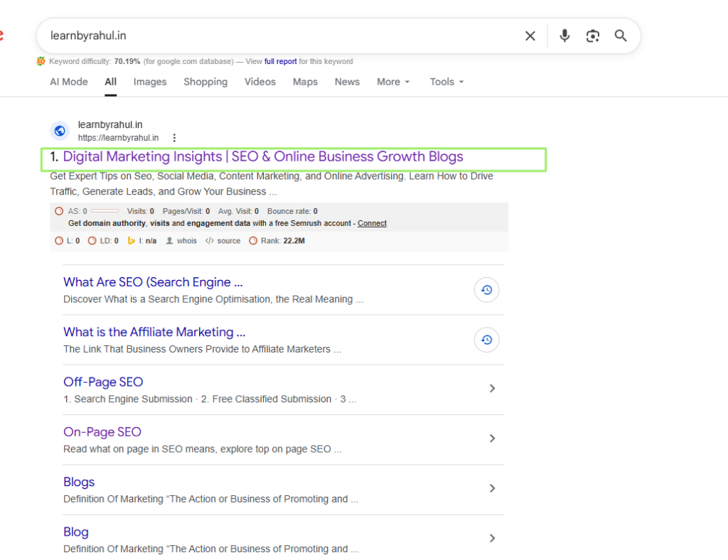Open three-dot menu beside learnbyrahul.in URL
This screenshot has height=560, width=728.
click(174, 138)
